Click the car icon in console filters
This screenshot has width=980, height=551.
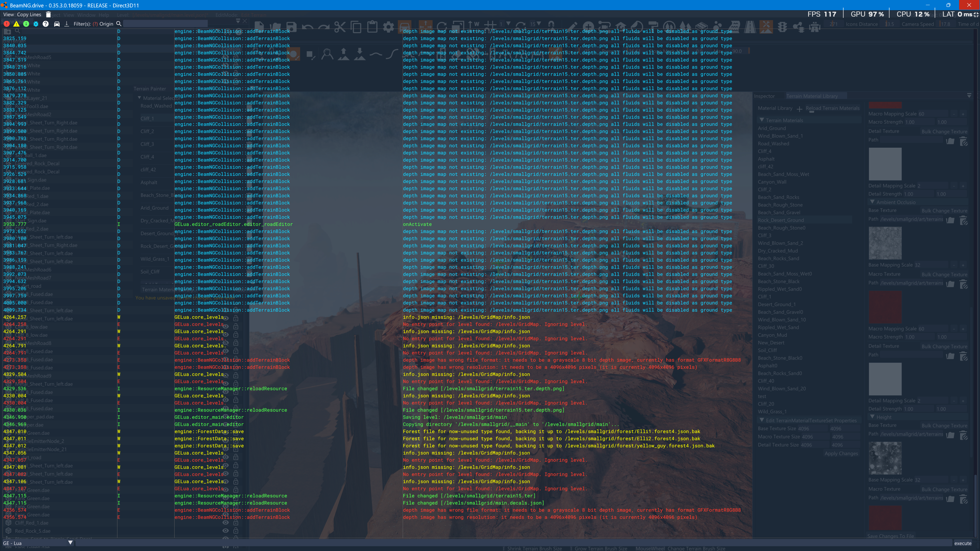click(57, 23)
